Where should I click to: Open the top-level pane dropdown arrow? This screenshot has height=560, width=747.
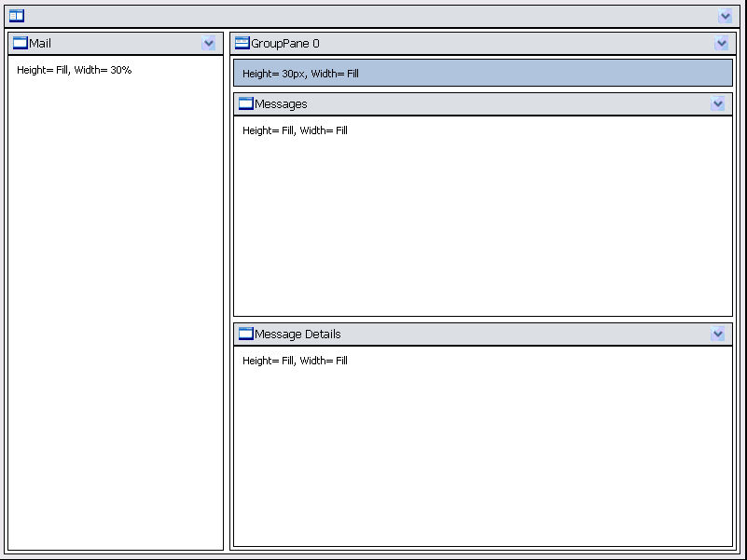coord(725,16)
